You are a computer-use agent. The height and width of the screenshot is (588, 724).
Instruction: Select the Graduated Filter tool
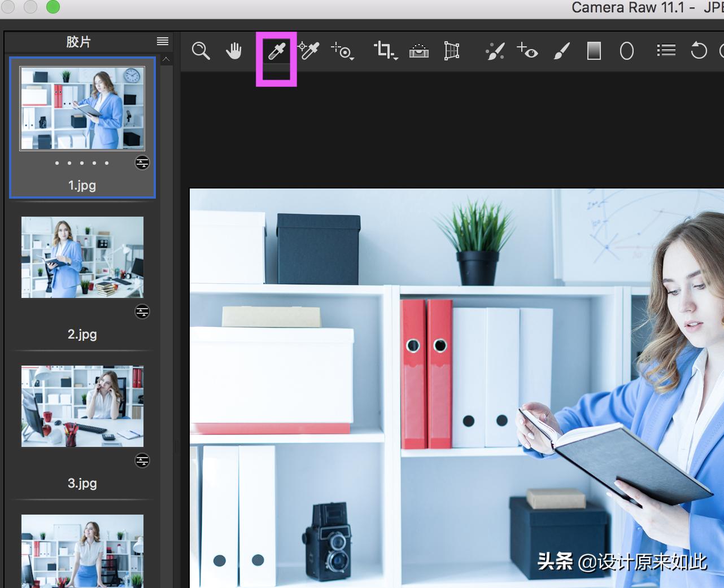click(x=594, y=51)
